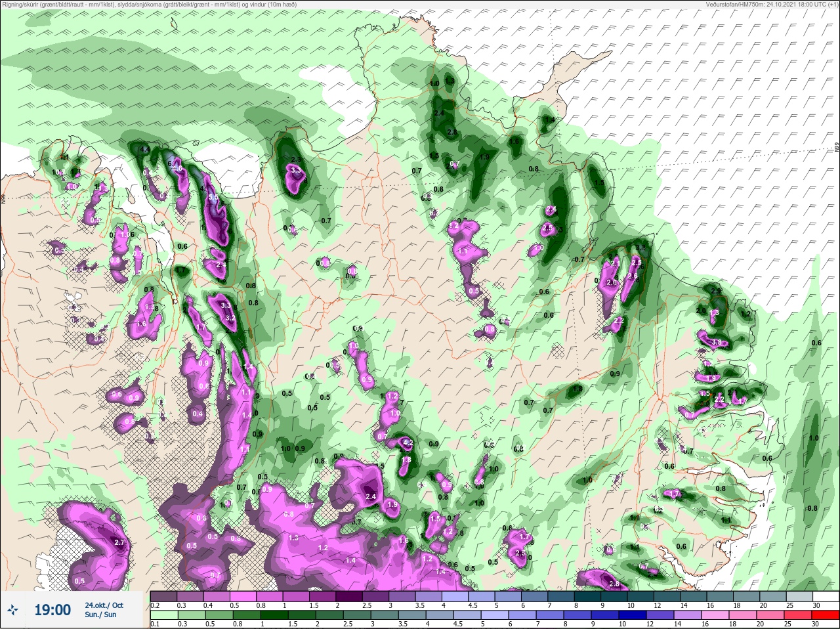Click the 3.8 precipitation value on the map
The height and width of the screenshot is (629, 840).
pyautogui.click(x=717, y=343)
